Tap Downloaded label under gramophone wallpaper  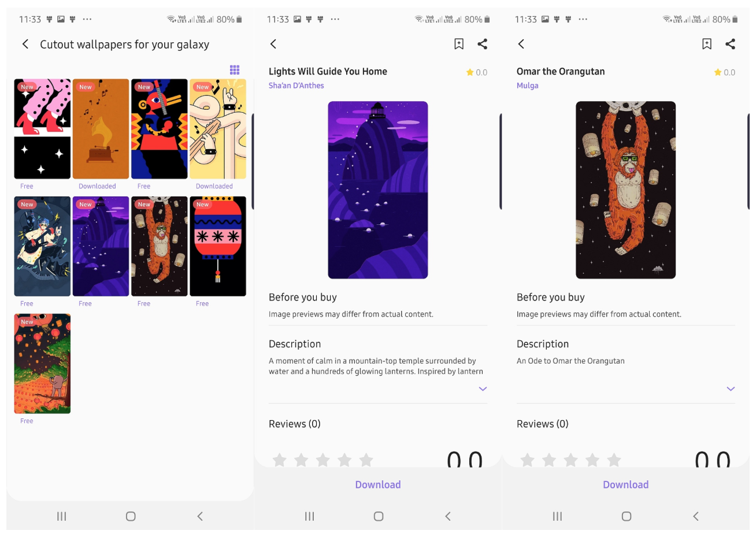click(97, 186)
